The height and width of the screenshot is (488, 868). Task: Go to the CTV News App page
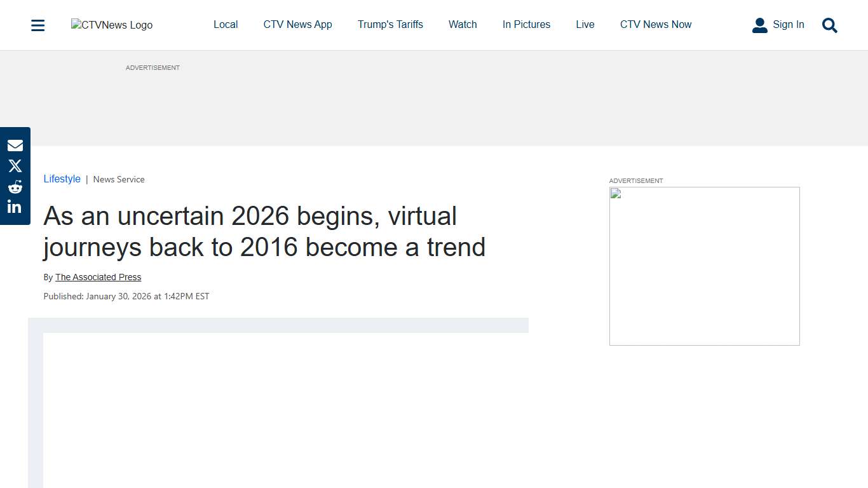tap(297, 24)
